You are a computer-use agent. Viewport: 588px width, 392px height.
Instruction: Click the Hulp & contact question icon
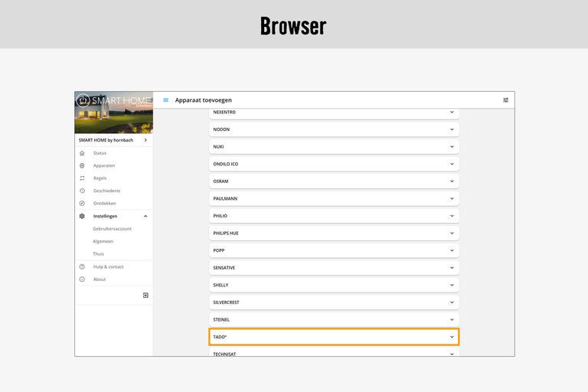coord(82,266)
